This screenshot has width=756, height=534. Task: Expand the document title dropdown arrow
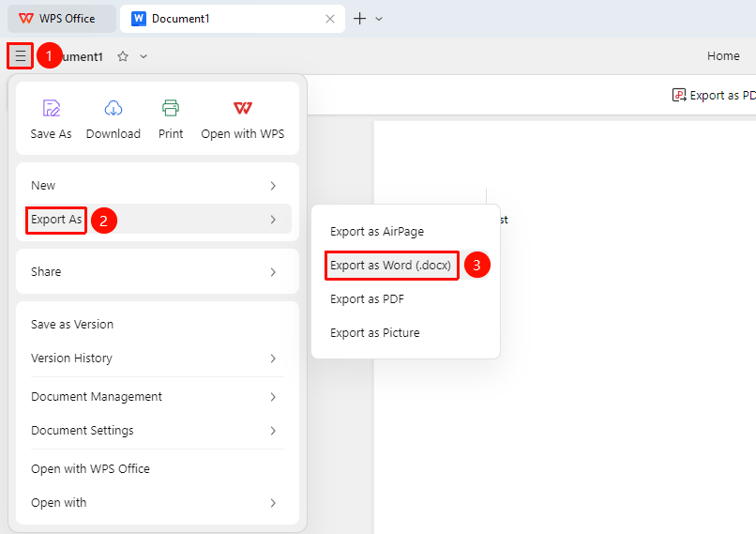tap(144, 56)
